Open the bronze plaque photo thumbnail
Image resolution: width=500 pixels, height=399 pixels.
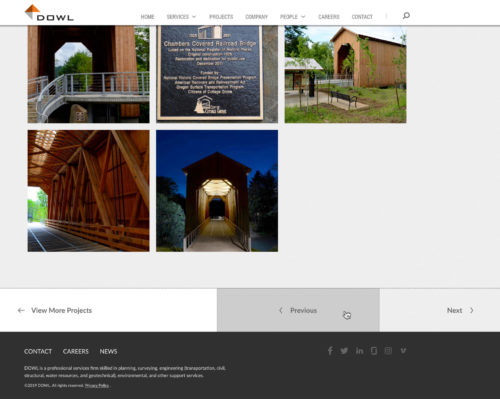[x=217, y=74]
